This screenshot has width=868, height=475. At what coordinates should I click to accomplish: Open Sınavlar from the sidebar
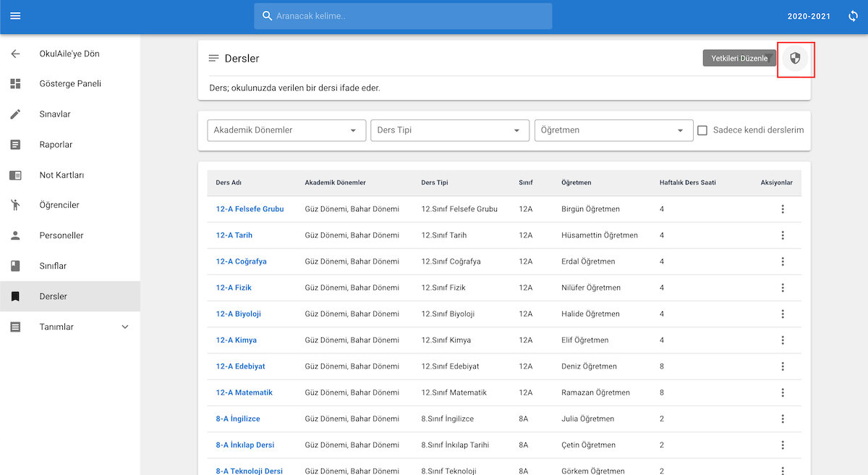tap(70, 114)
